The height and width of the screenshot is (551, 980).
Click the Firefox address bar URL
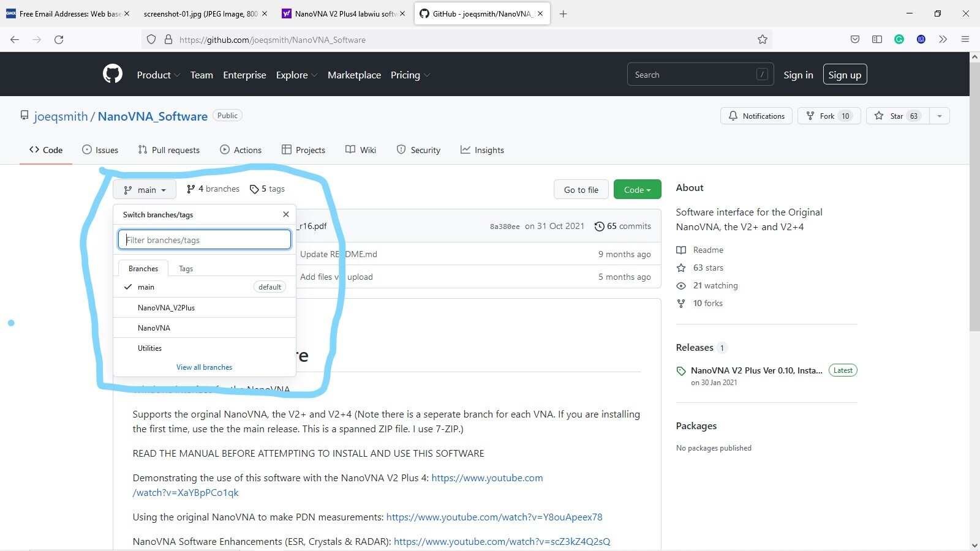(x=273, y=40)
